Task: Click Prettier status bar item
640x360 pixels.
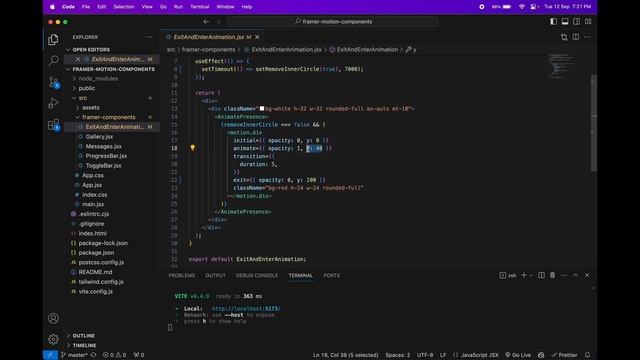Action: (x=564, y=355)
